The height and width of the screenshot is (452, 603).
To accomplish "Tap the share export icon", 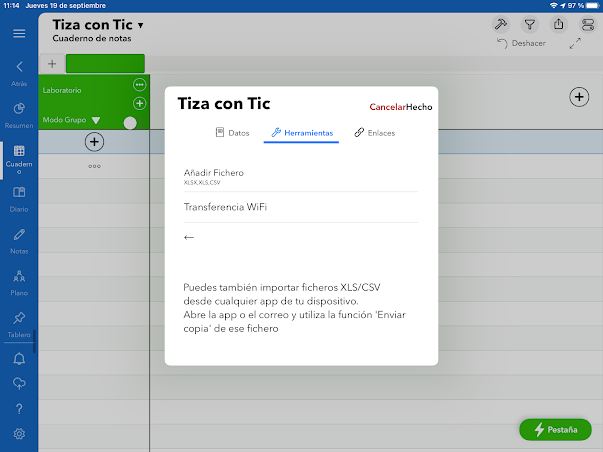I will tap(558, 25).
